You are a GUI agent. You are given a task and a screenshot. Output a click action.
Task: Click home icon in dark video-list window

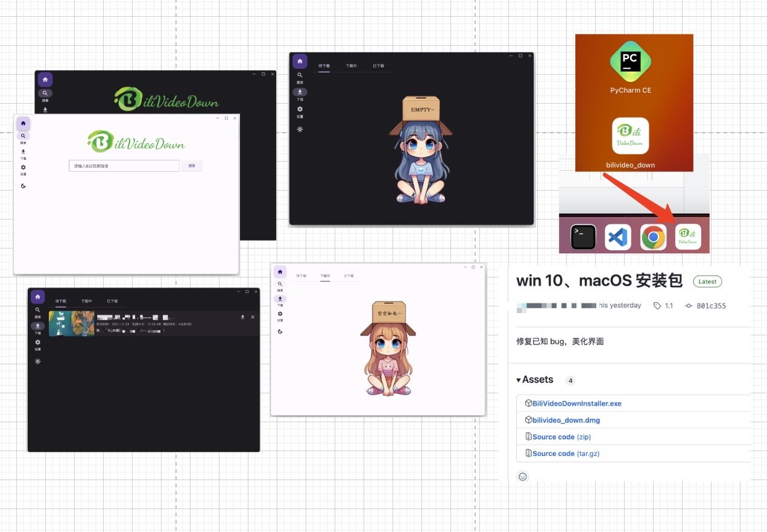pyautogui.click(x=38, y=297)
